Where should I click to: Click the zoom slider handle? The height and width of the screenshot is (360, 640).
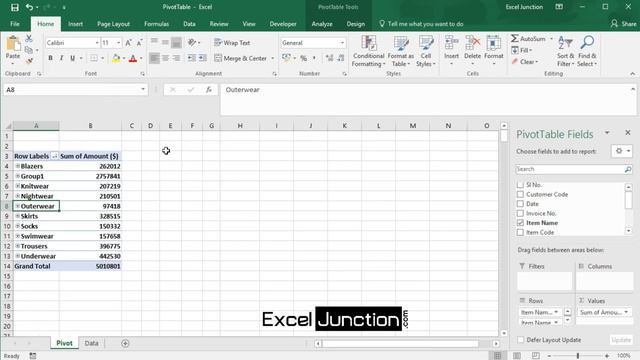(x=578, y=356)
